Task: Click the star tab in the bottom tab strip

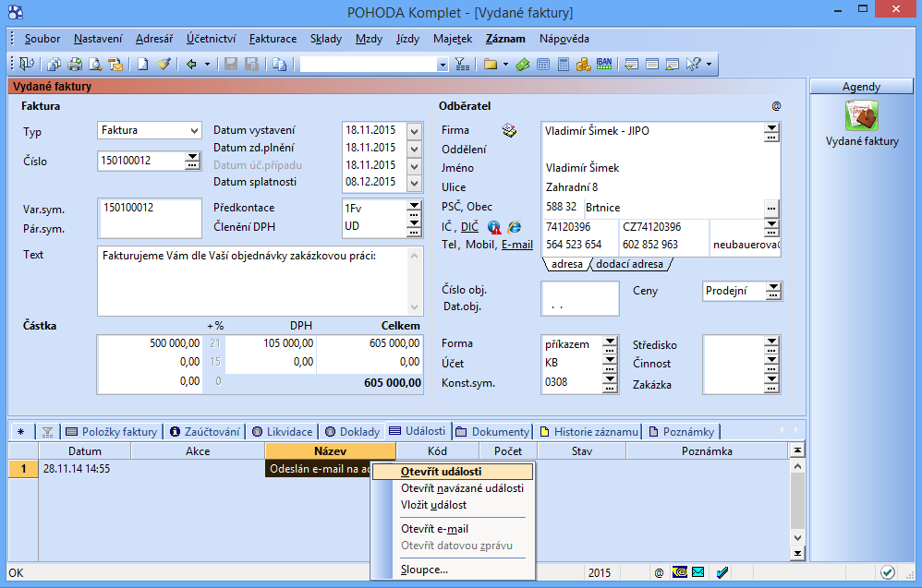Action: (x=22, y=432)
